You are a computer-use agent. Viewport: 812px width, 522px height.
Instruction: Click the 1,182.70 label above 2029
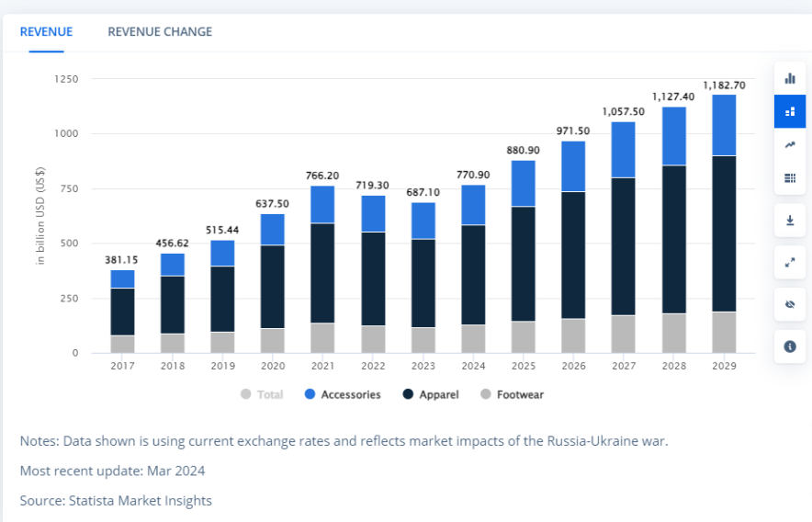tap(723, 85)
